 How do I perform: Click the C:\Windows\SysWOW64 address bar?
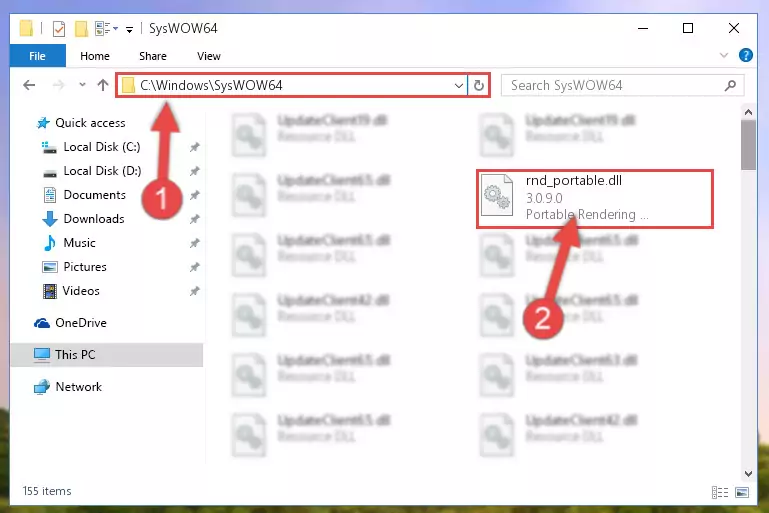coord(292,85)
